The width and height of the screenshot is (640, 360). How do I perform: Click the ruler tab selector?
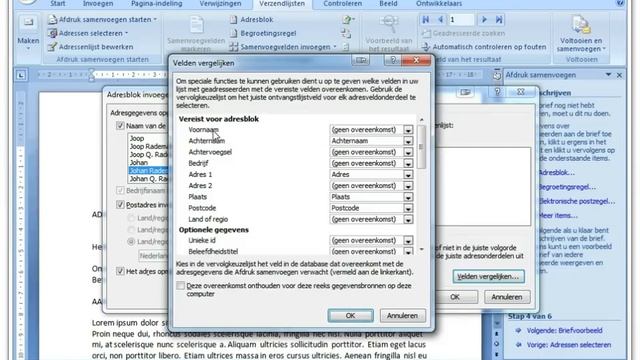(x=21, y=75)
